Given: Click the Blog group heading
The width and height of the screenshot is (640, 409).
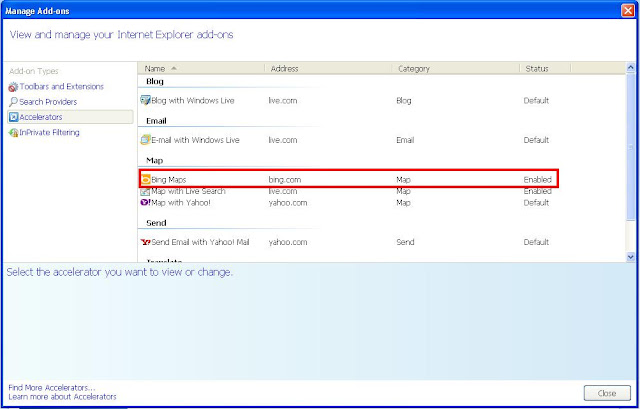Looking at the screenshot, I should pos(155,81).
